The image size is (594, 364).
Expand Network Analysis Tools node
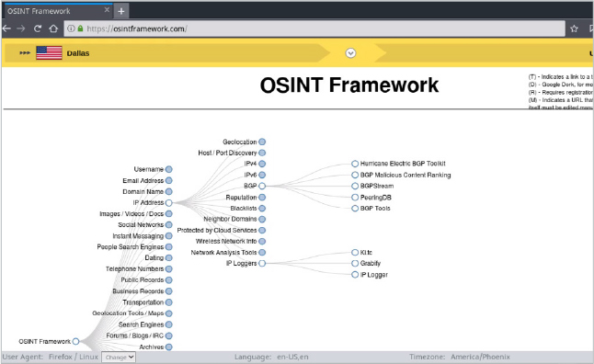point(262,252)
